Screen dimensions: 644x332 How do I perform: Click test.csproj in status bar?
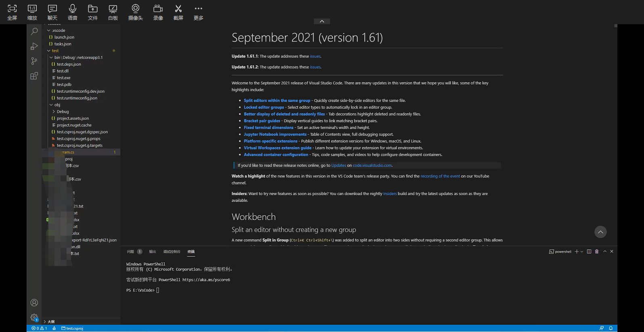click(x=72, y=328)
